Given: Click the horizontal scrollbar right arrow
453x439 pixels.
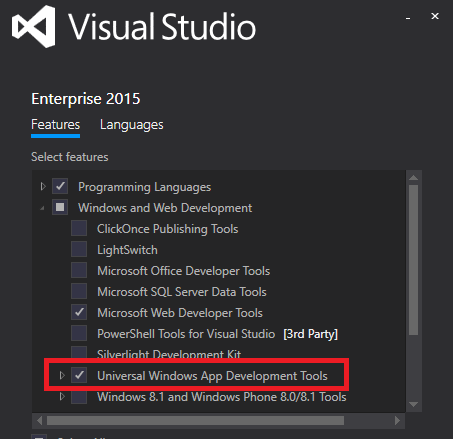Looking at the screenshot, I should click(397, 420).
